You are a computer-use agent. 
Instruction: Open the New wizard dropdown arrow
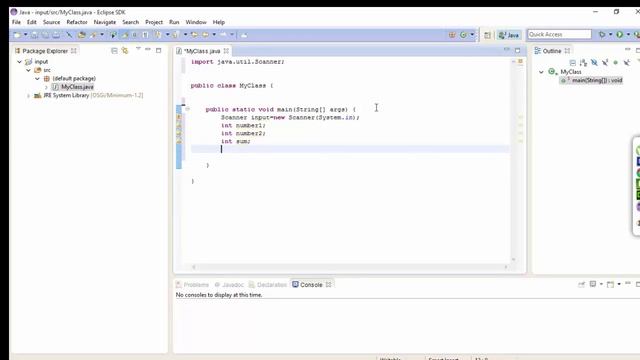[25, 35]
